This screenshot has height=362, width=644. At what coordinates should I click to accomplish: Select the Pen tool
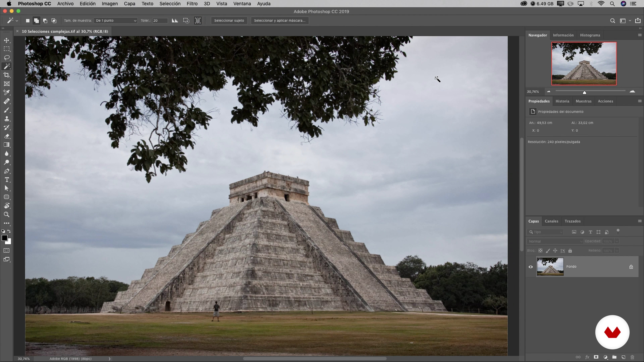tap(7, 171)
